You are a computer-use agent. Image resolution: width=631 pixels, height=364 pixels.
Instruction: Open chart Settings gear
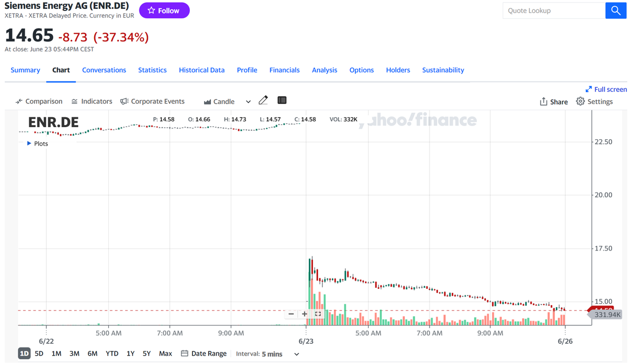[595, 101]
